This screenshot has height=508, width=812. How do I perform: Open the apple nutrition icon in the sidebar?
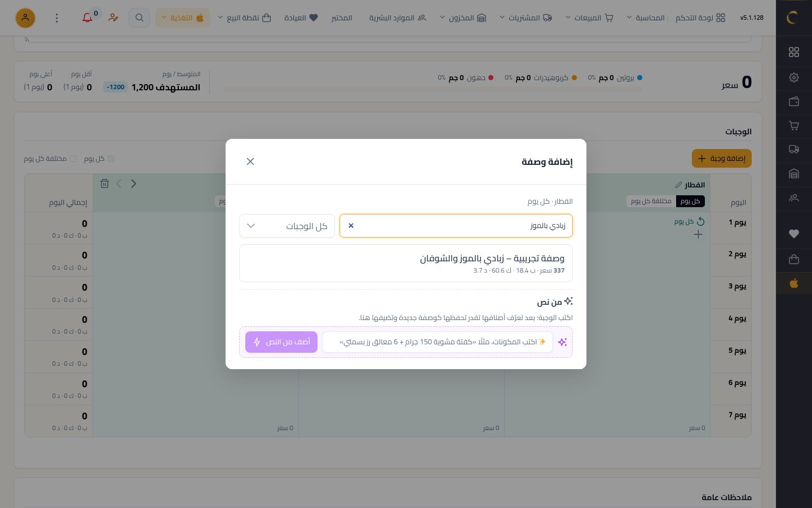794,283
